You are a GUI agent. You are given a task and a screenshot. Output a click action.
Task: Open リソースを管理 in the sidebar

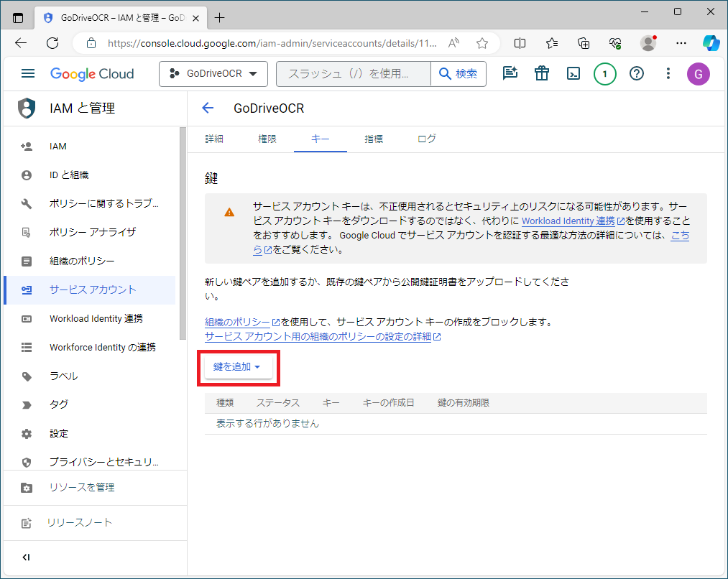click(x=95, y=488)
